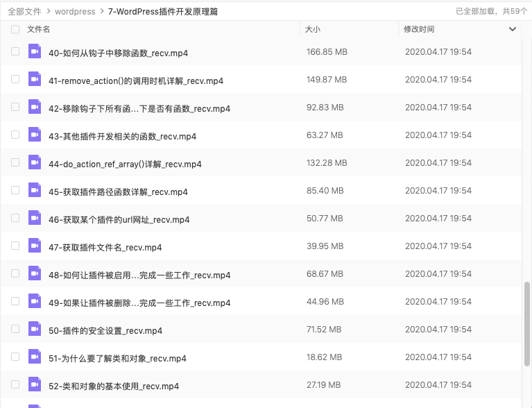Image resolution: width=532 pixels, height=408 pixels.
Task: Toggle select-all checkbox beside 文件名 header
Action: 15,30
